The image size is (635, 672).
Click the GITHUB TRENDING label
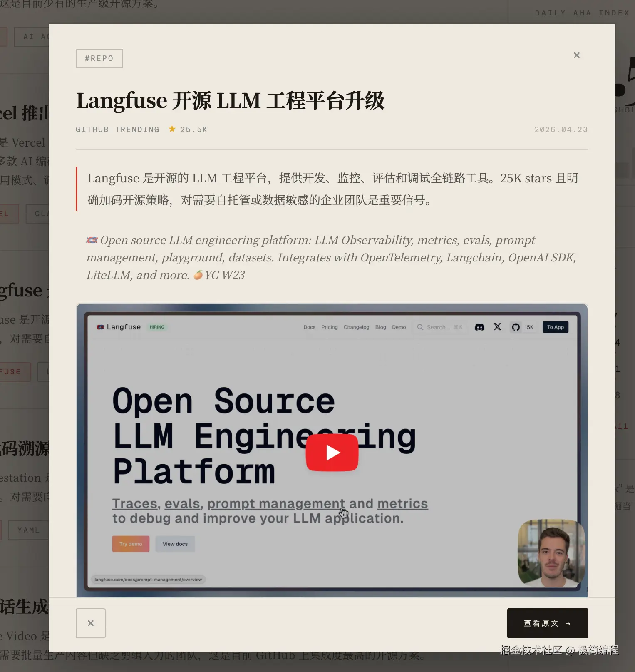[x=117, y=129]
